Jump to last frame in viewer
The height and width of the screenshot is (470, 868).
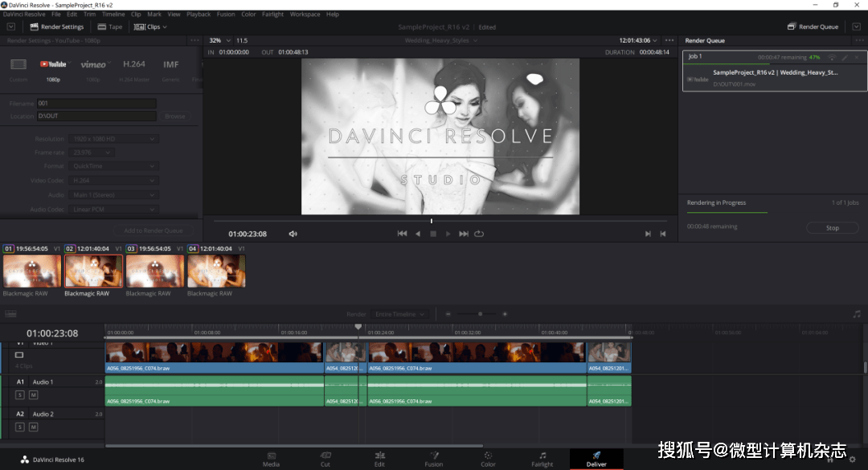(464, 234)
